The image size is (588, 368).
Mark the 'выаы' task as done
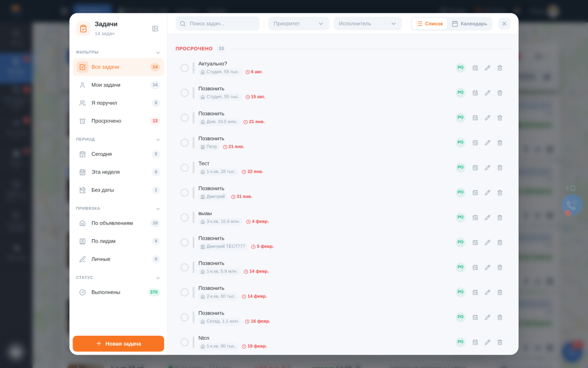[184, 217]
